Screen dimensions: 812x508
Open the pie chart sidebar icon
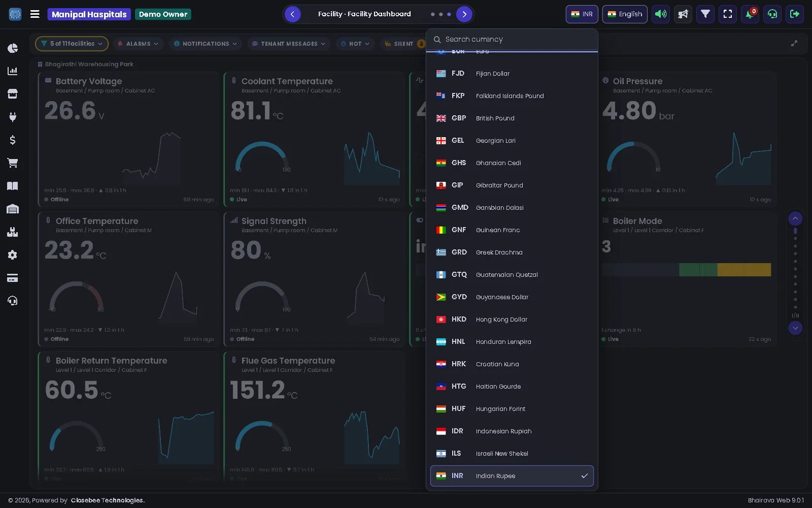click(x=13, y=48)
